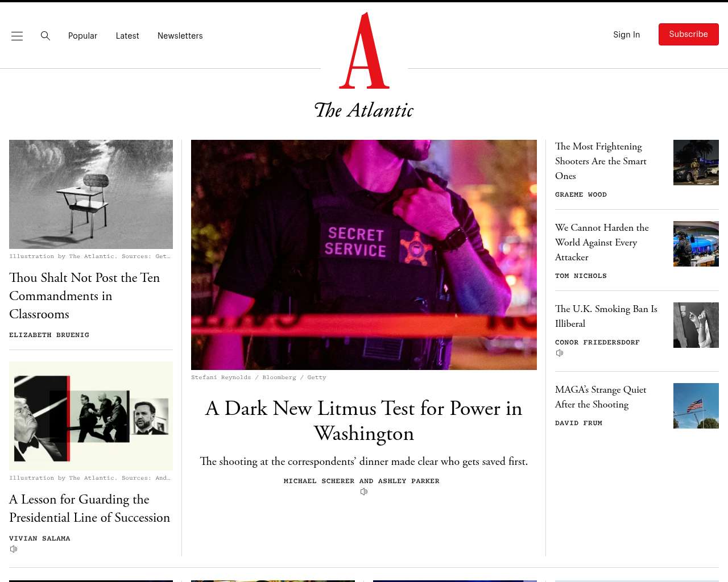Open 'The U.K. Smoking Ban Is Illiberal'
The height and width of the screenshot is (582, 728).
click(606, 316)
